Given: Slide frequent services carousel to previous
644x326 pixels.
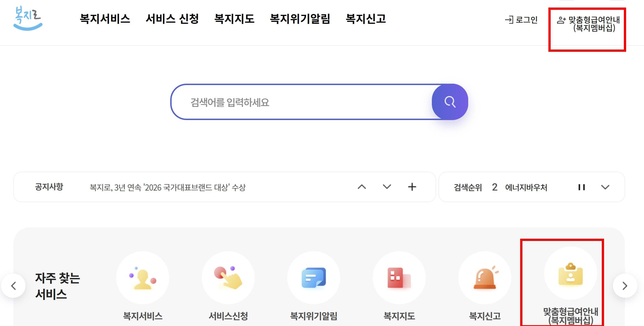Looking at the screenshot, I should pyautogui.click(x=13, y=286).
